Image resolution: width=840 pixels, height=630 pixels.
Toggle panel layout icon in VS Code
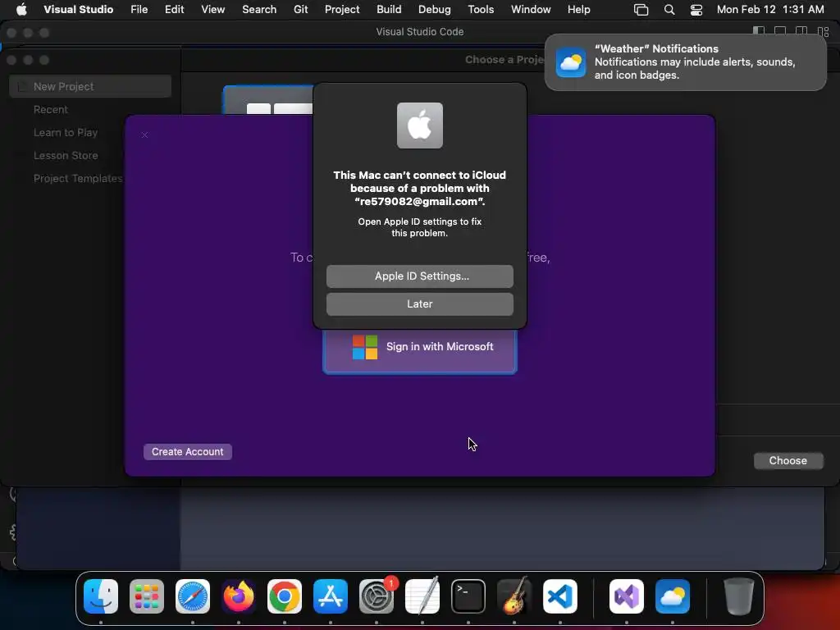click(x=780, y=31)
